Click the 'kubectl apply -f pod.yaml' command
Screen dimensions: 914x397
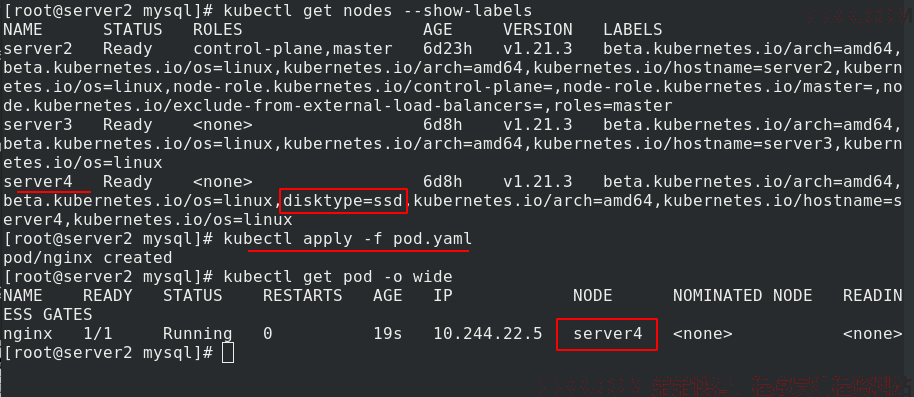347,239
